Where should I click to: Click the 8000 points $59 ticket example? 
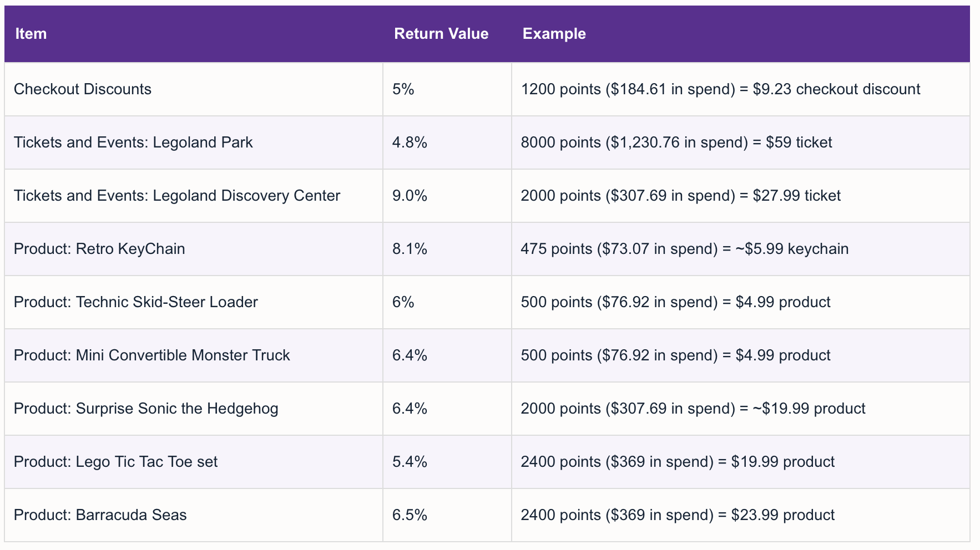tap(676, 142)
